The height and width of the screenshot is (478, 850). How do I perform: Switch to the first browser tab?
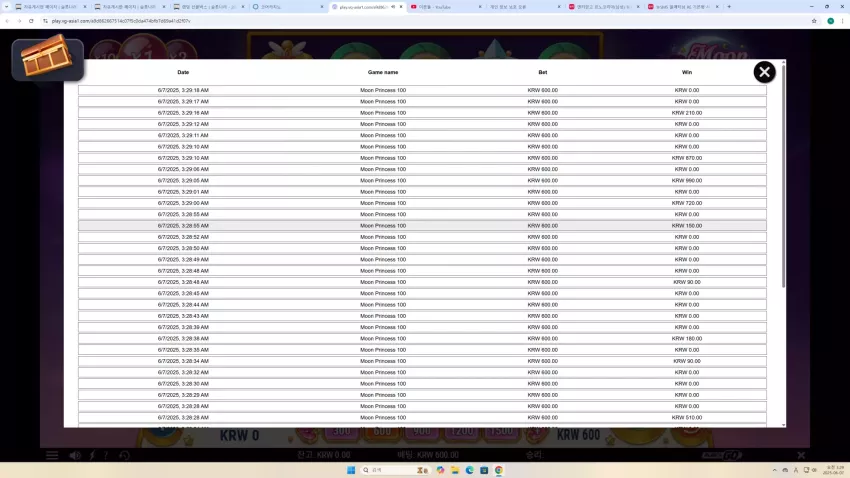pos(50,7)
